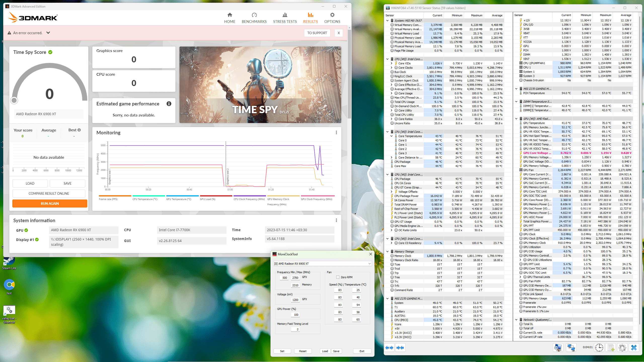This screenshot has height=362, width=644.
Task: Click green check beside Time Spy Score
Action: [50, 52]
